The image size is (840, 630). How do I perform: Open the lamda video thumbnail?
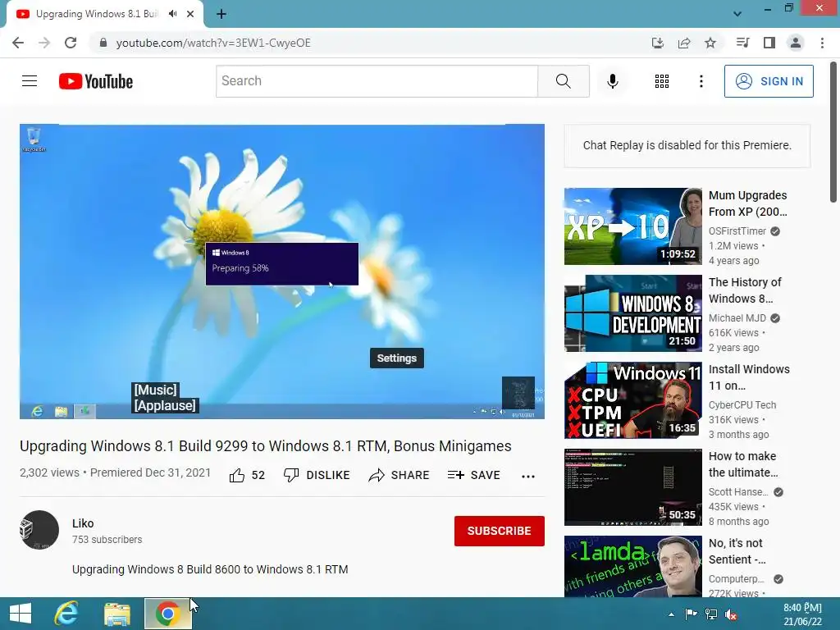point(632,566)
